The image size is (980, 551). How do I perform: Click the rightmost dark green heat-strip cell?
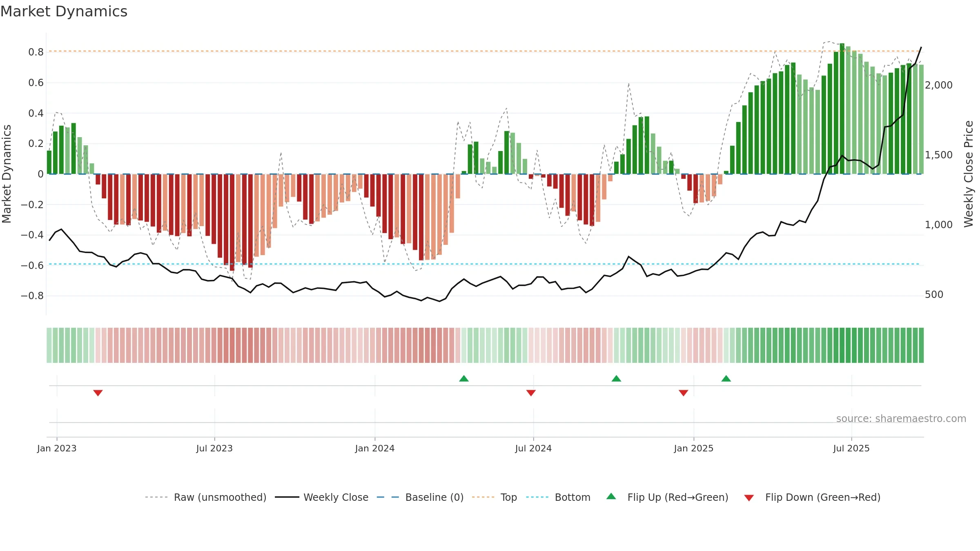(x=921, y=345)
